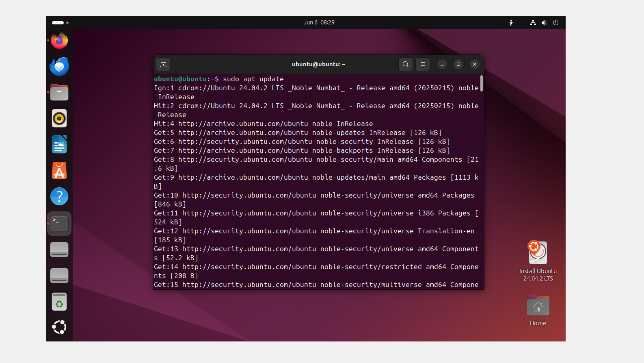This screenshot has width=644, height=363.
Task: Open the Files manager in the dock
Action: click(59, 92)
